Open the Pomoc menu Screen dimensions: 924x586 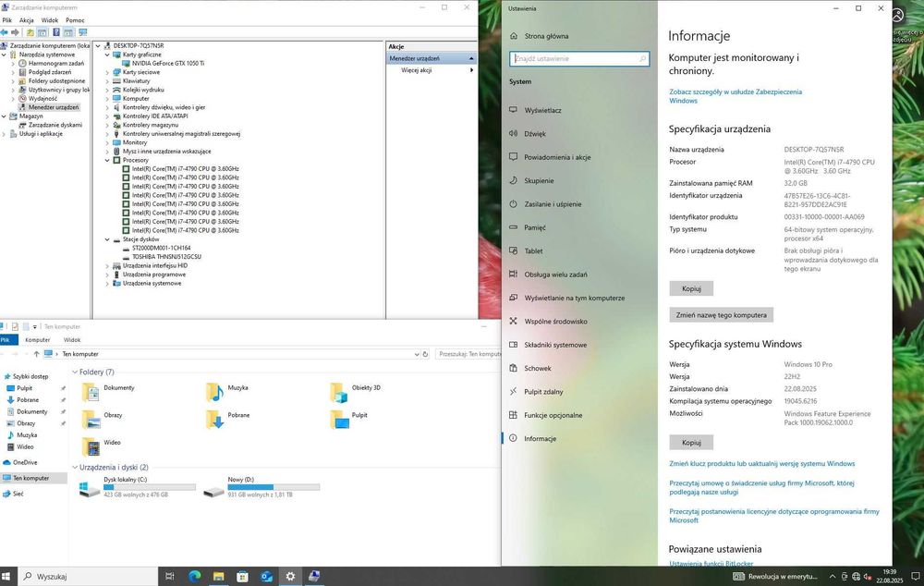(75, 20)
